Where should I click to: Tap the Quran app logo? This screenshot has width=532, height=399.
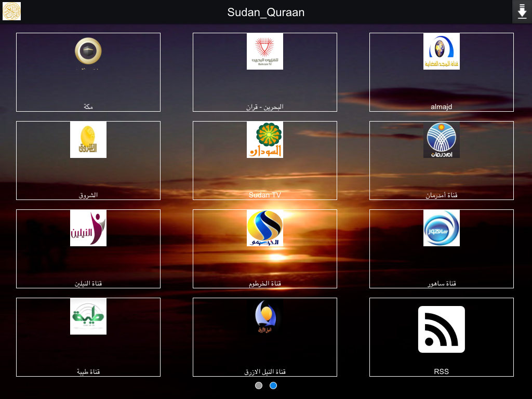[x=11, y=11]
